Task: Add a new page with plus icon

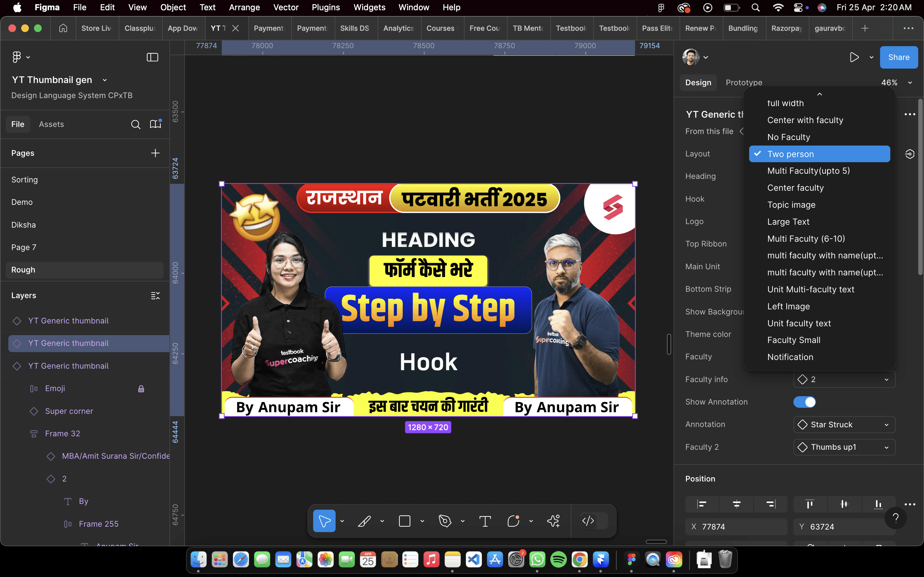Action: [x=155, y=153]
